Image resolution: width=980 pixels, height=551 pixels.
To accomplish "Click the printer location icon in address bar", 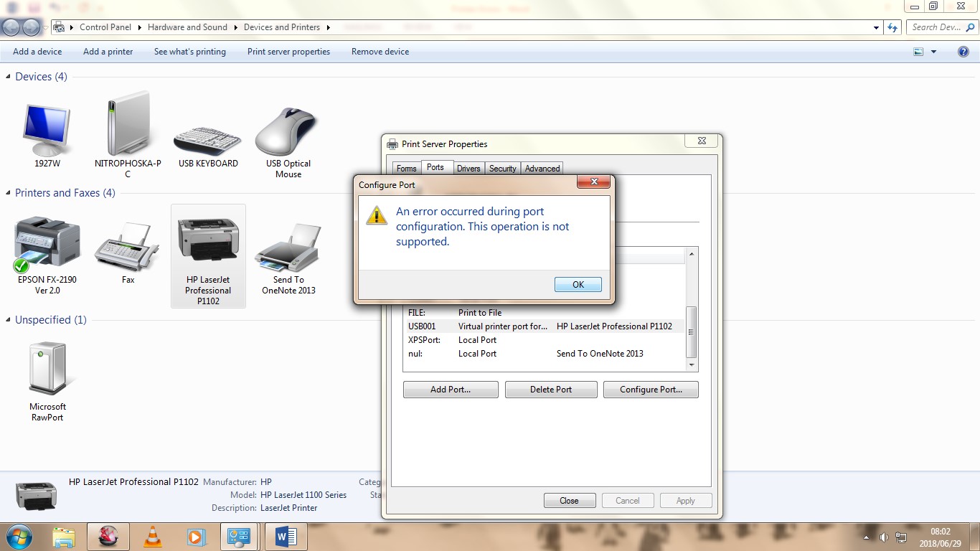I will pyautogui.click(x=60, y=27).
